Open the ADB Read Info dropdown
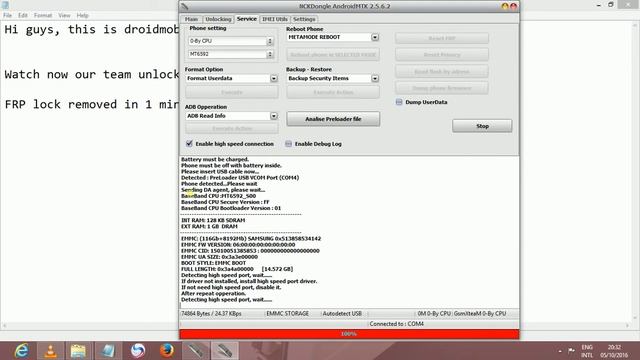Screen dimensions: 640x360 coord(273,116)
